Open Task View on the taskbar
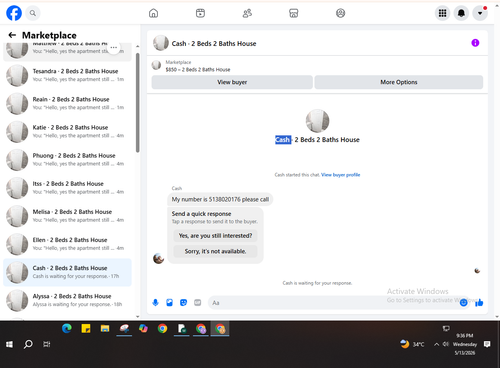Image resolution: width=500 pixels, height=368 pixels. click(x=47, y=344)
